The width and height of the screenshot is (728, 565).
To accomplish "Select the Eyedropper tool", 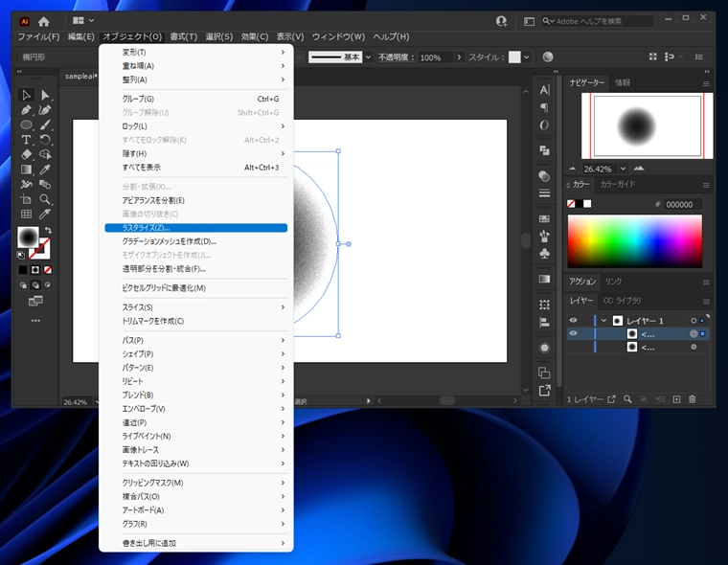I will 45,169.
